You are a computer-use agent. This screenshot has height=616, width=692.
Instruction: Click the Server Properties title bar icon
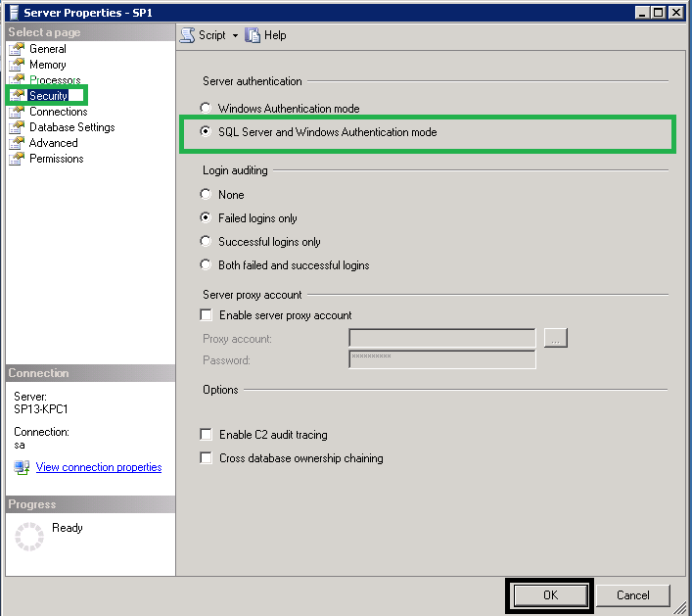pyautogui.click(x=14, y=13)
